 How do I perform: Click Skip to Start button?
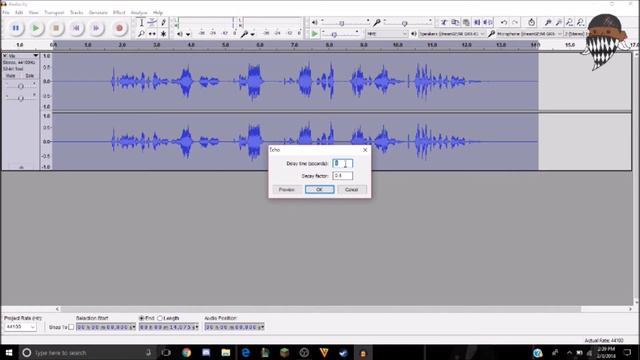point(76,28)
